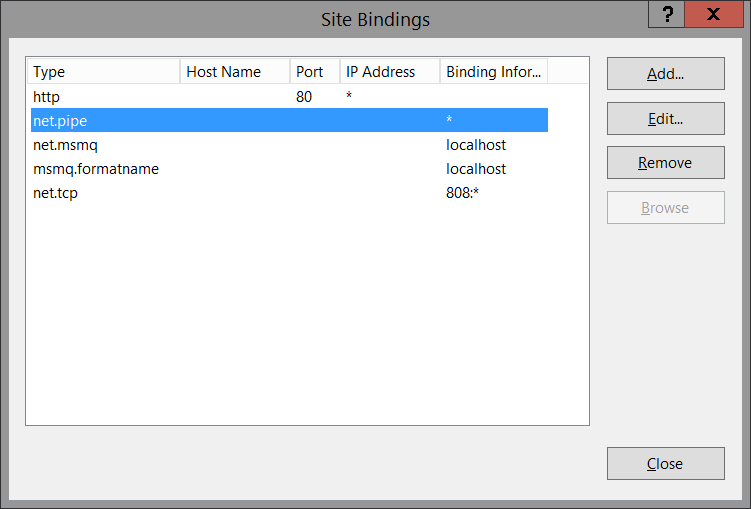Sort by the Host Name column header
The width and height of the screenshot is (751, 509).
[234, 72]
